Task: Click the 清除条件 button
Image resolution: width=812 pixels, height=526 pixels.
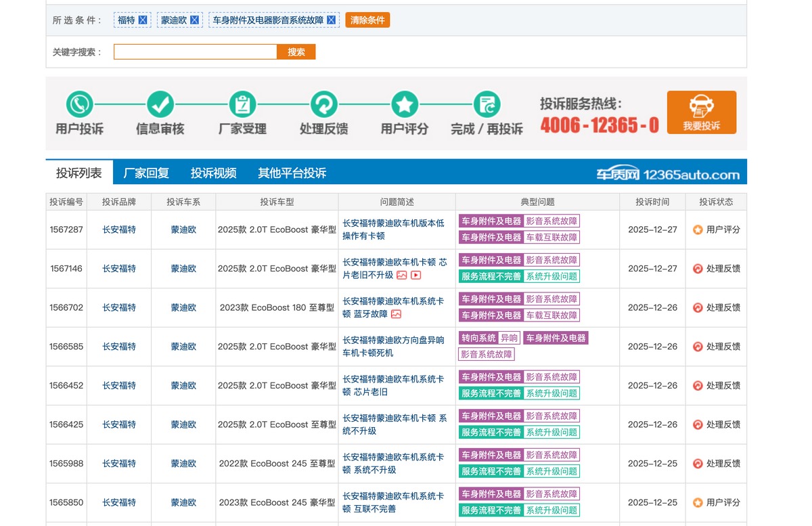Action: (367, 20)
